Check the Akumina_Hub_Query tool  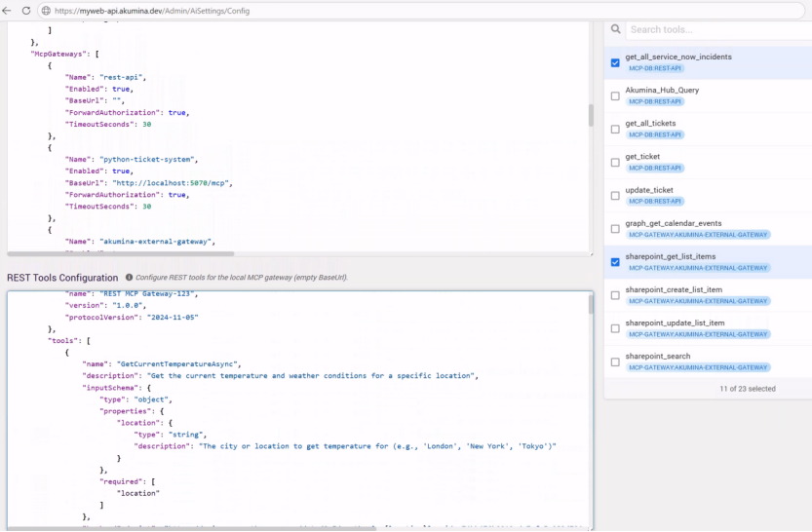pos(615,95)
